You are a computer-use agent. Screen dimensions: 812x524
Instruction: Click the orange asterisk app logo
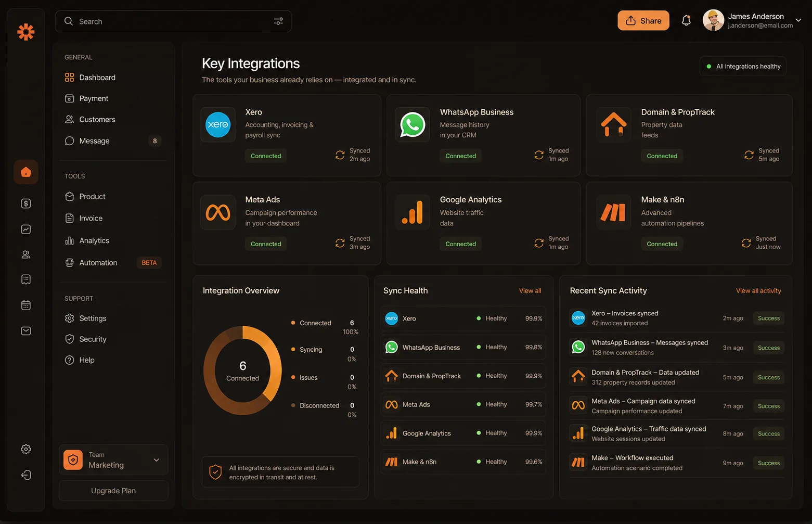click(x=25, y=32)
